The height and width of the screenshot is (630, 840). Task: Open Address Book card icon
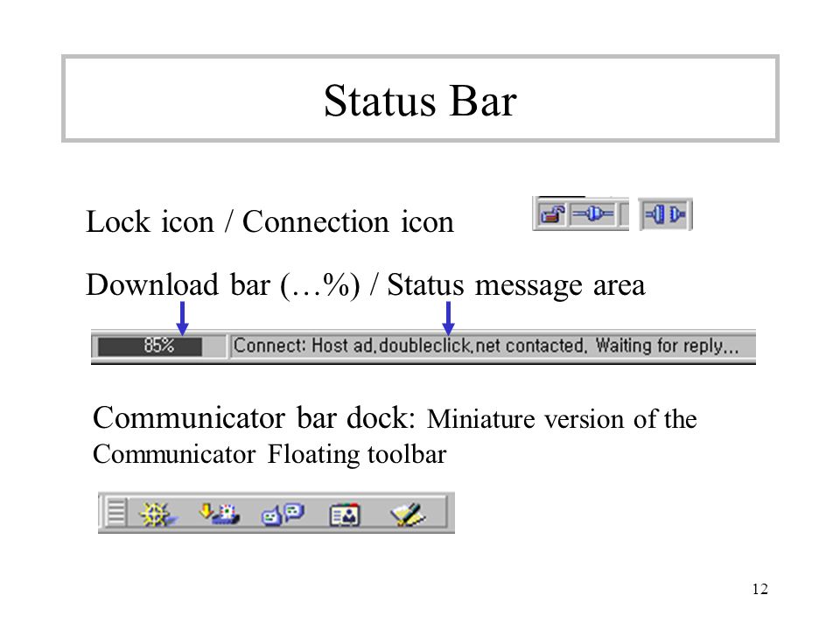click(x=345, y=514)
